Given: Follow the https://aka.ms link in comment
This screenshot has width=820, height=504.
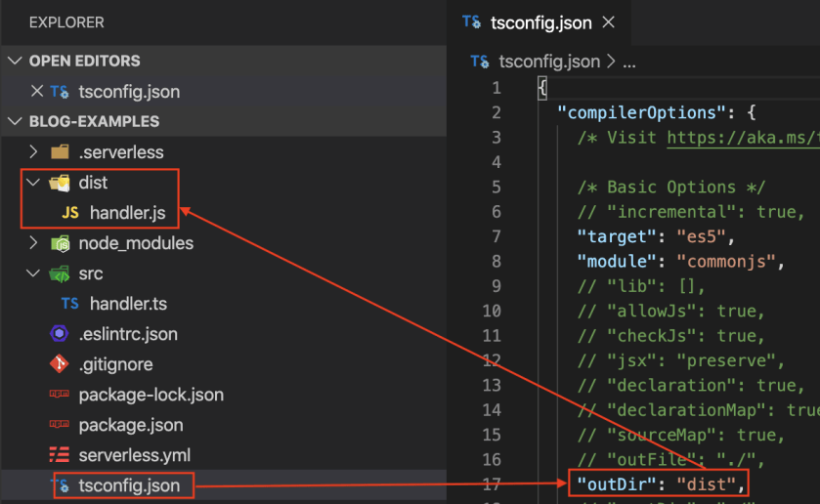Looking at the screenshot, I should (743, 138).
